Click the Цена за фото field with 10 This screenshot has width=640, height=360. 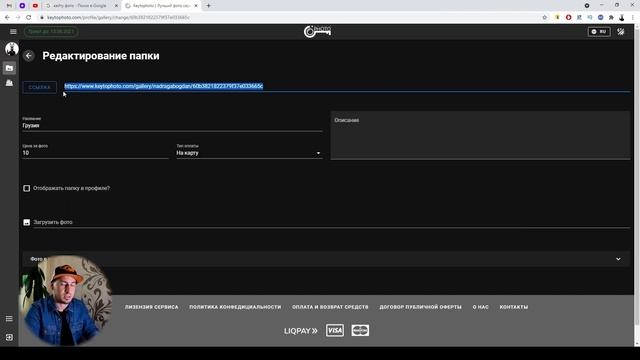(95, 153)
